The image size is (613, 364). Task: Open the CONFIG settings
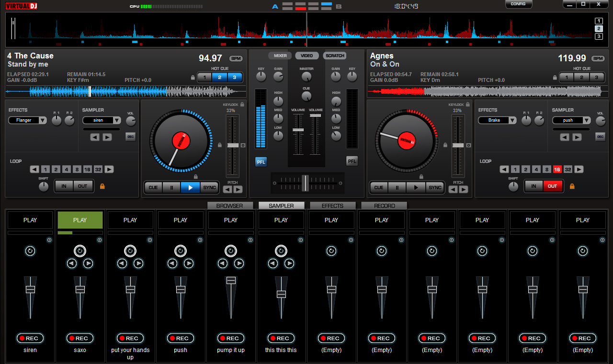[518, 4]
